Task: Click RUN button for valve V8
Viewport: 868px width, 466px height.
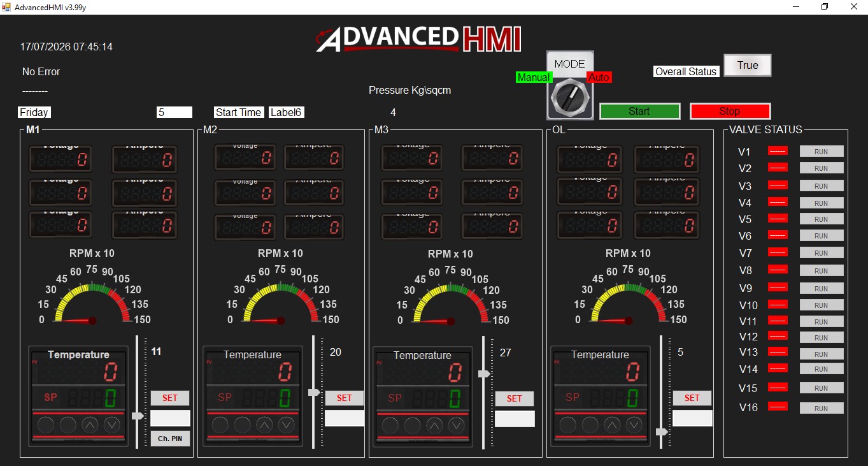Action: (x=822, y=270)
